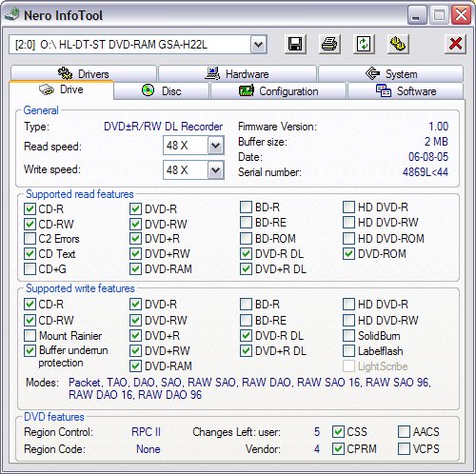Toggle the CD Text checkbox
The width and height of the screenshot is (476, 474).
pyautogui.click(x=30, y=253)
